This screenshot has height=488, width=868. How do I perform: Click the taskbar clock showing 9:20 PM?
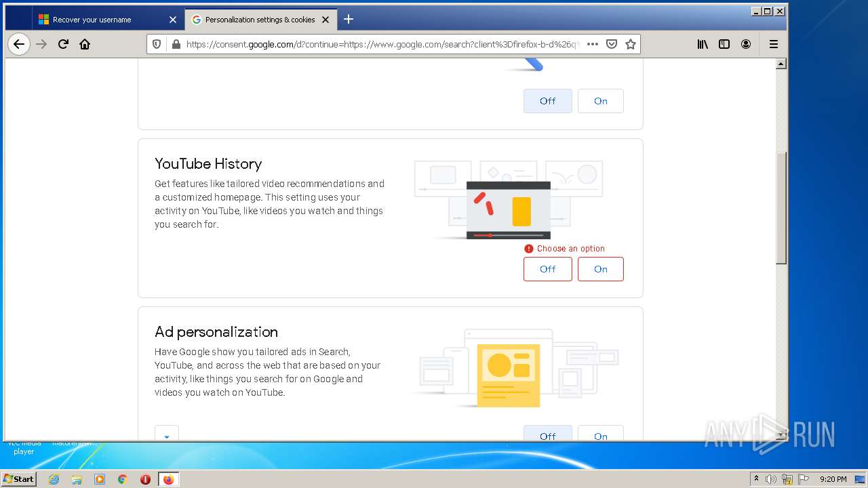click(x=833, y=479)
